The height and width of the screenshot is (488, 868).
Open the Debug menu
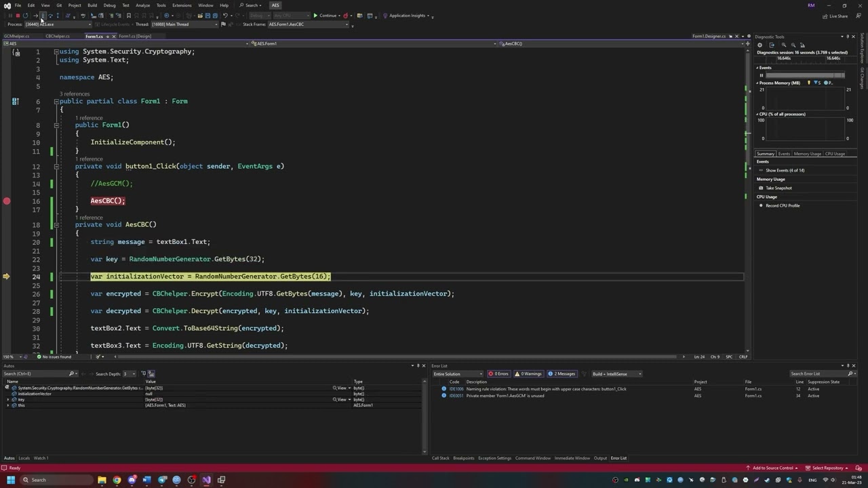tap(109, 5)
